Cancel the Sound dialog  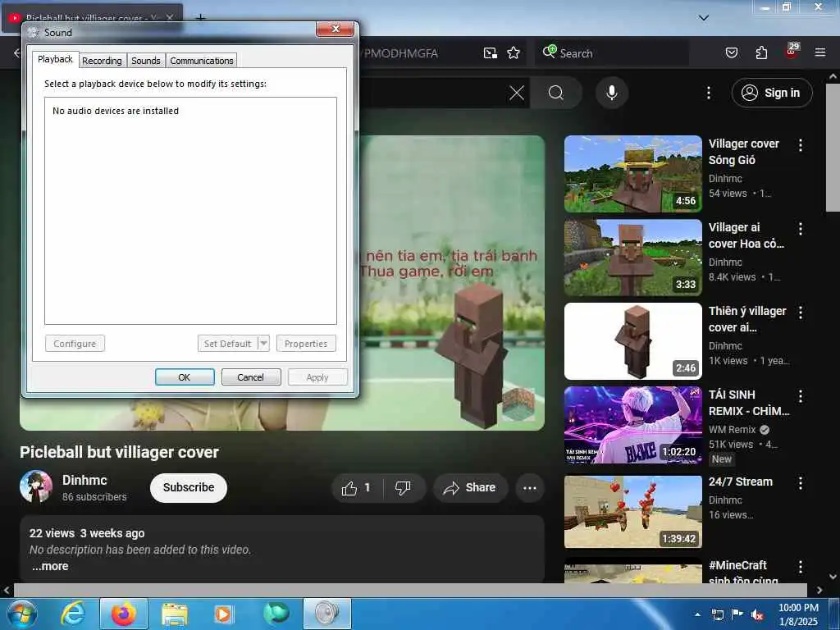pos(251,377)
